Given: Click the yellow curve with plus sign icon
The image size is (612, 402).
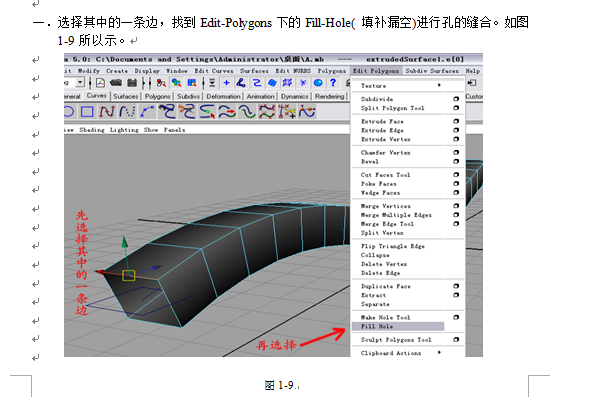Looking at the screenshot, I should pyautogui.click(x=287, y=112).
